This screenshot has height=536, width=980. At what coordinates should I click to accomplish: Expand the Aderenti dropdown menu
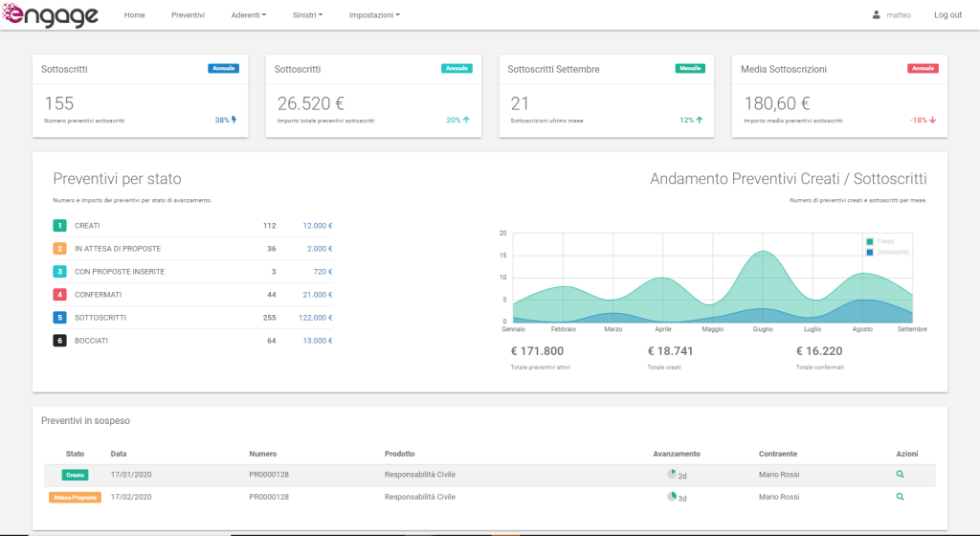[x=249, y=15]
